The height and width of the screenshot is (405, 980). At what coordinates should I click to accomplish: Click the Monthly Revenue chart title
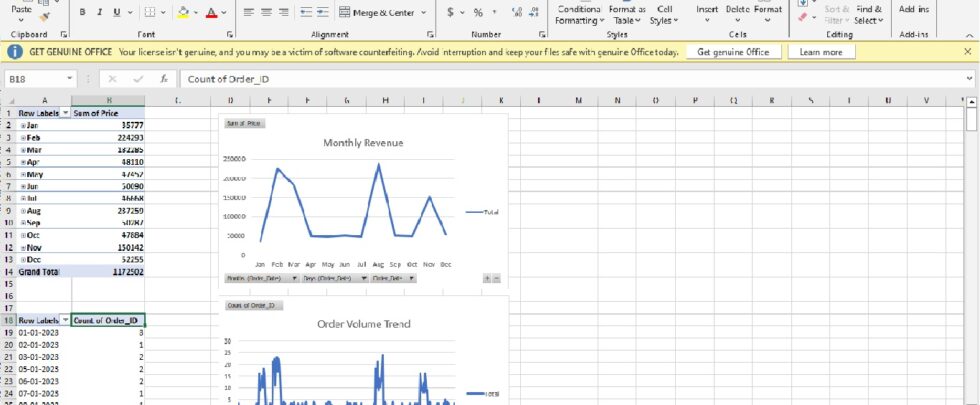[363, 143]
